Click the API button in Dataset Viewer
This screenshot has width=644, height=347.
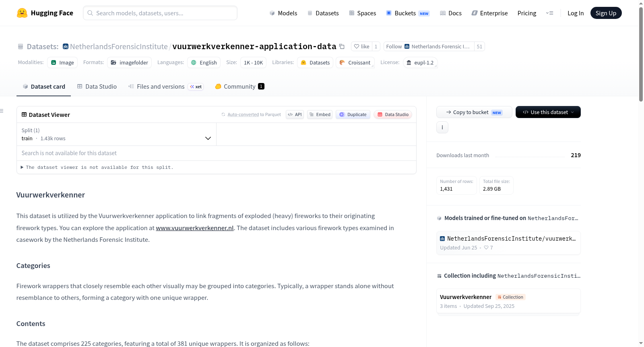pos(295,114)
